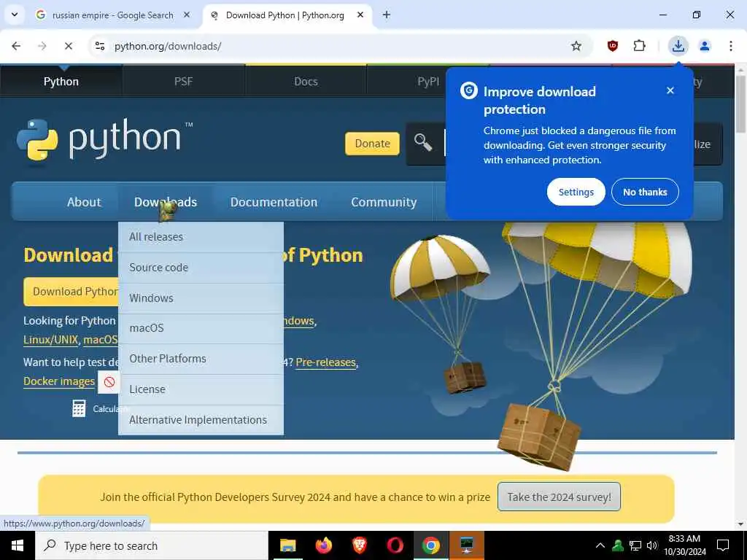This screenshot has width=747, height=560.
Task: Open Firefox from the taskbar
Action: (323, 545)
